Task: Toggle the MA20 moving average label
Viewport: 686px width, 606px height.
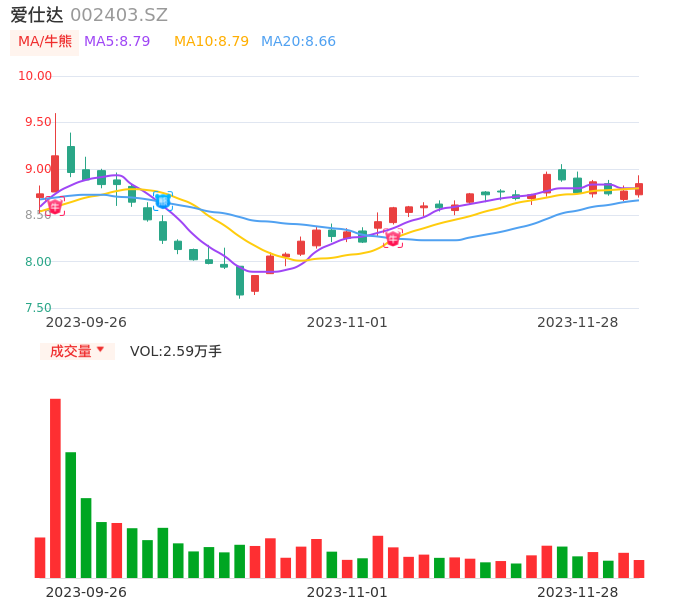Action: (298, 42)
